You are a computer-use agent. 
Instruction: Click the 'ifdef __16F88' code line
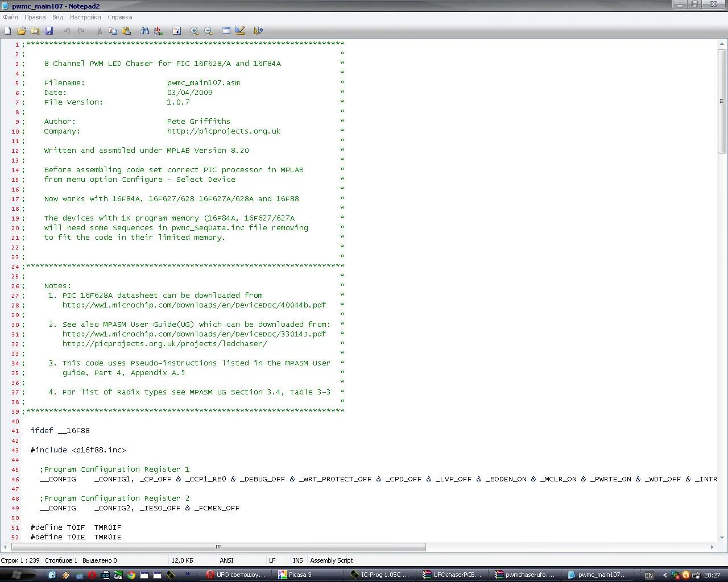click(x=60, y=431)
